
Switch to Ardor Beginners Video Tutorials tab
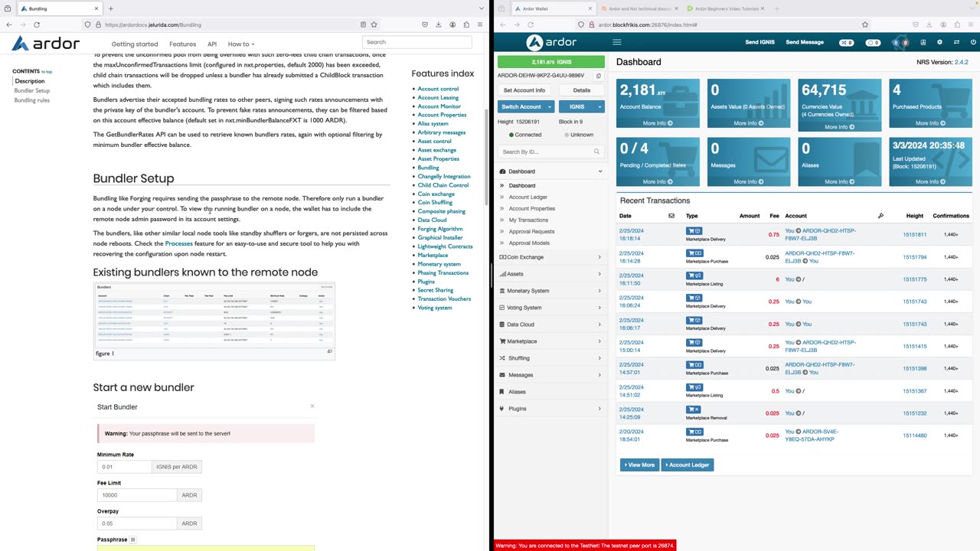pyautogui.click(x=726, y=8)
